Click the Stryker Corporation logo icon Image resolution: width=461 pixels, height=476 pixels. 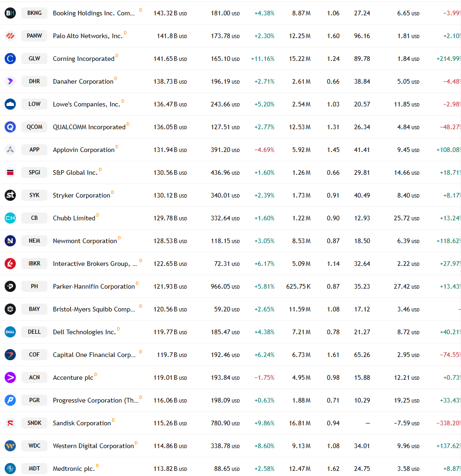10,195
